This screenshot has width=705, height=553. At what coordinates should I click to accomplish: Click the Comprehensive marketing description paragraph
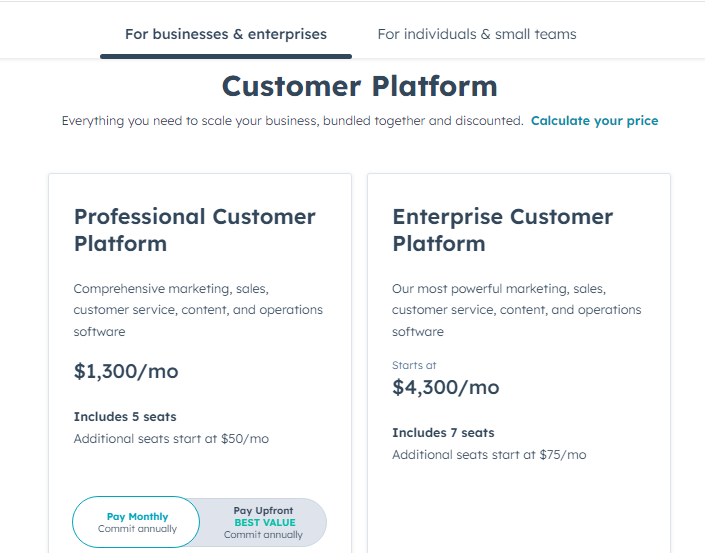click(x=198, y=310)
